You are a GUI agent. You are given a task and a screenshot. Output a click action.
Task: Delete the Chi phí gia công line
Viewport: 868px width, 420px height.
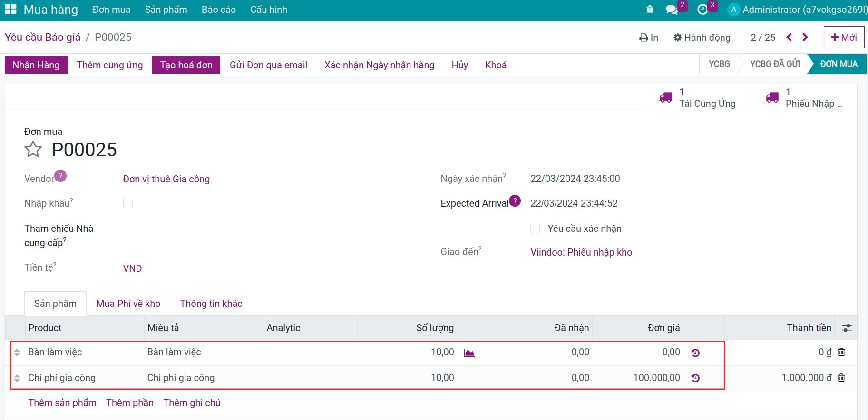pos(841,378)
